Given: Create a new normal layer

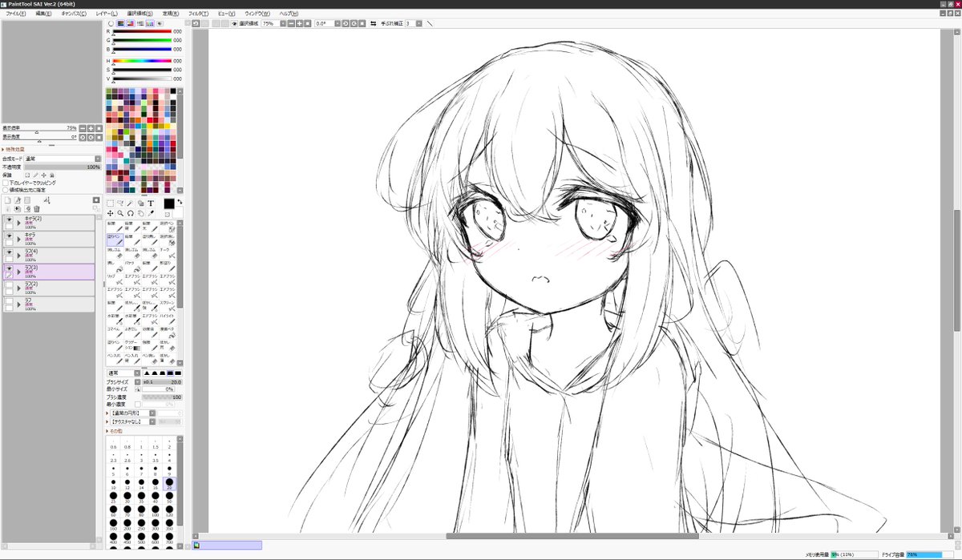Looking at the screenshot, I should point(7,200).
